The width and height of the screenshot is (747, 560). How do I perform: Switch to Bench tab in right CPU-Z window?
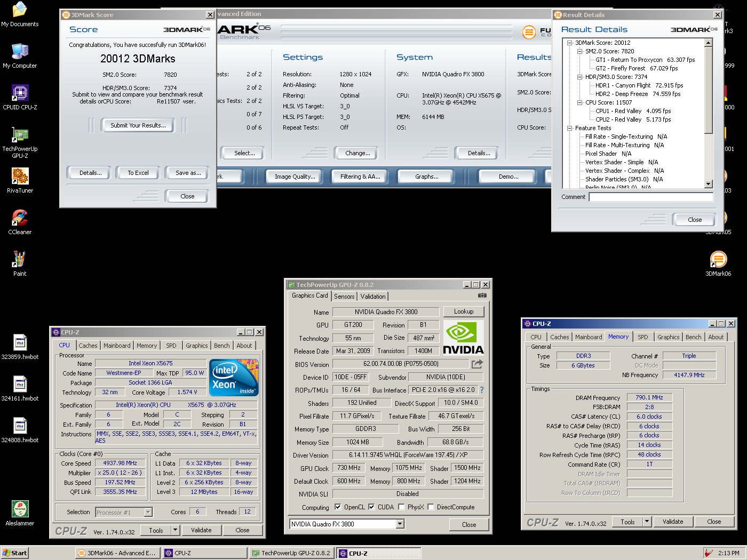[694, 337]
